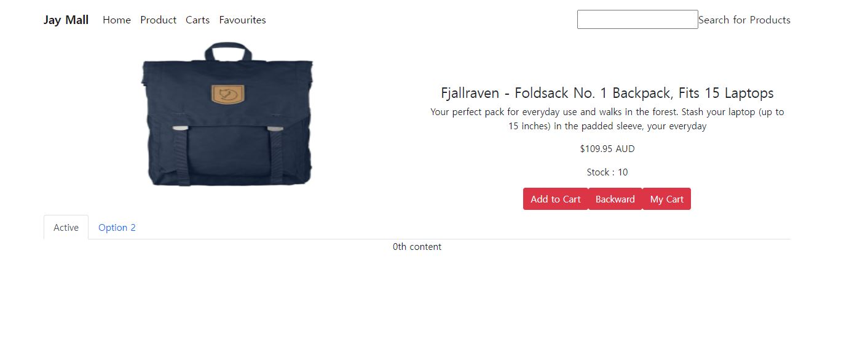Focus the product search text box

637,19
